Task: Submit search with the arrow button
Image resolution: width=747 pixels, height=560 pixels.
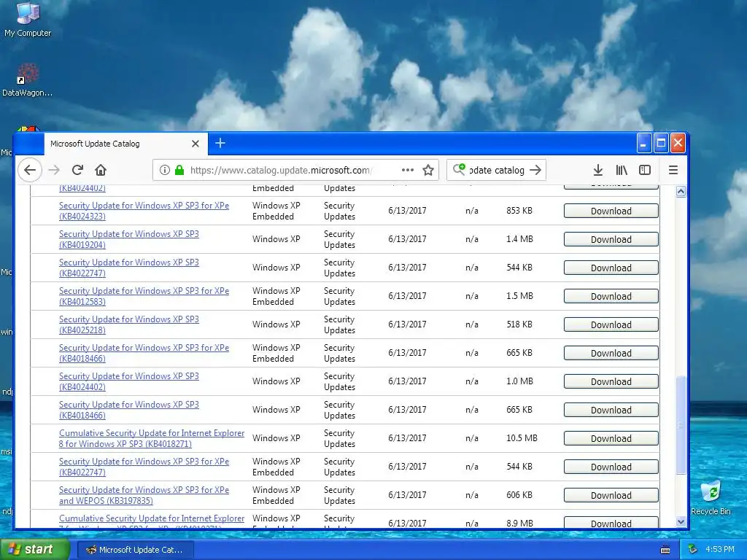Action: coord(535,170)
